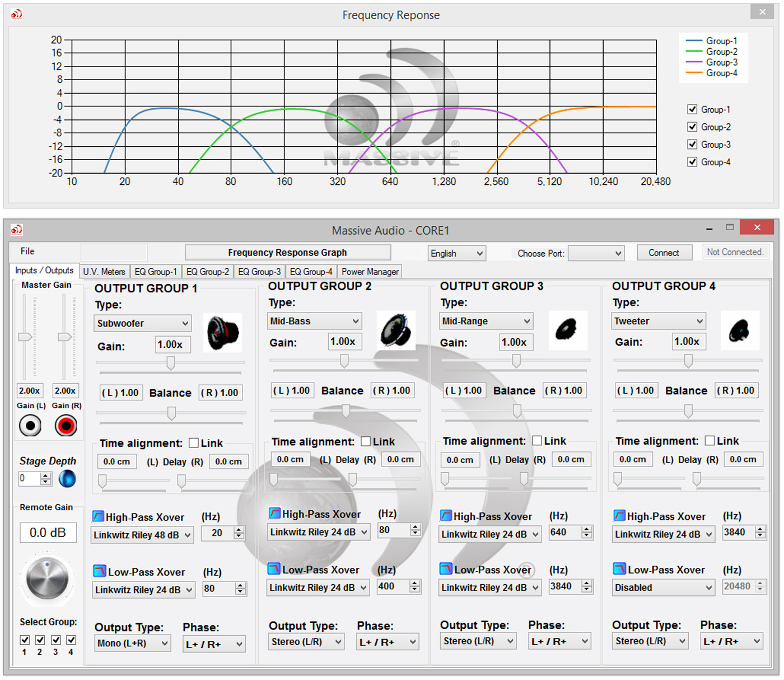Screen dimensions: 784x680
Task: Uncheck Group-1 in the Frequency Reponse graph
Action: coord(692,109)
